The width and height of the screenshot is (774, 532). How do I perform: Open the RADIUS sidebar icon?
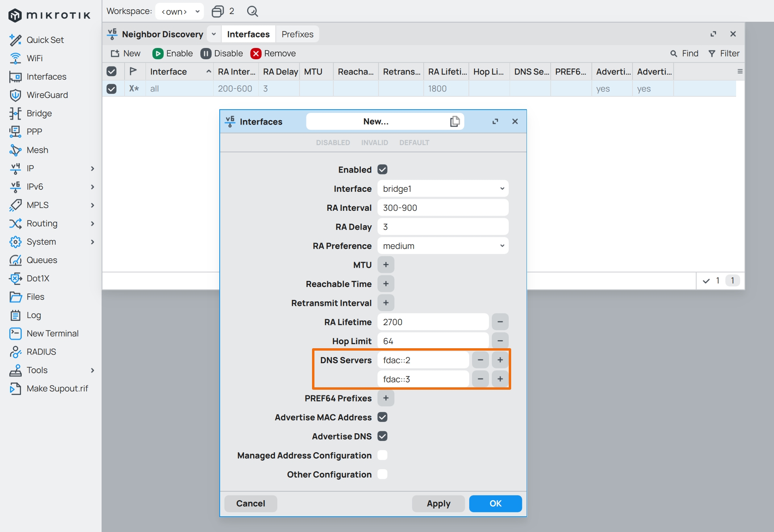point(15,352)
